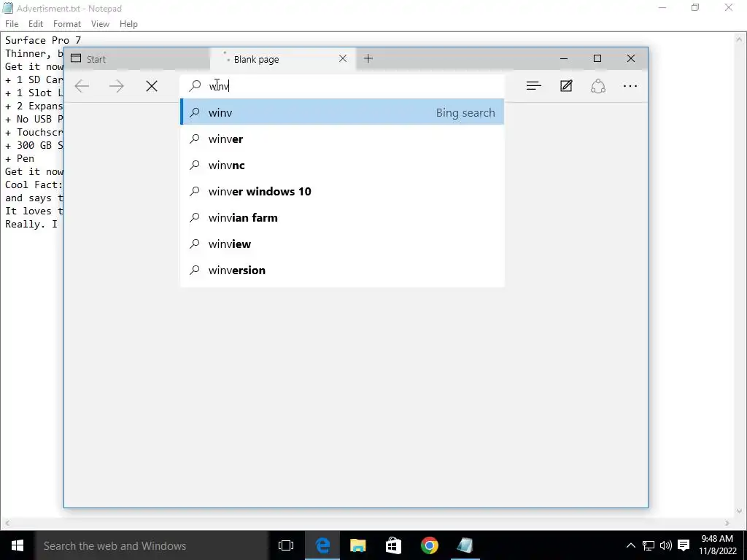Switch to the Start tab
The height and width of the screenshot is (560, 747).
click(137, 59)
